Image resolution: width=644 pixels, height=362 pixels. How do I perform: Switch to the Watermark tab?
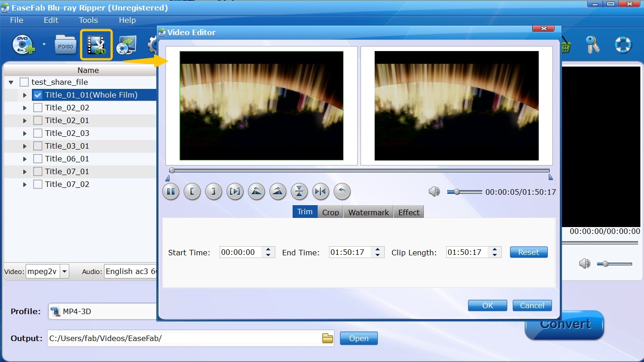coord(368,212)
